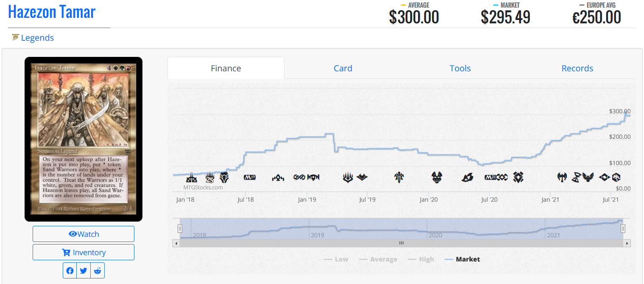Enable the High price series in legend
Screen dimensions: 644x284
pos(421,259)
